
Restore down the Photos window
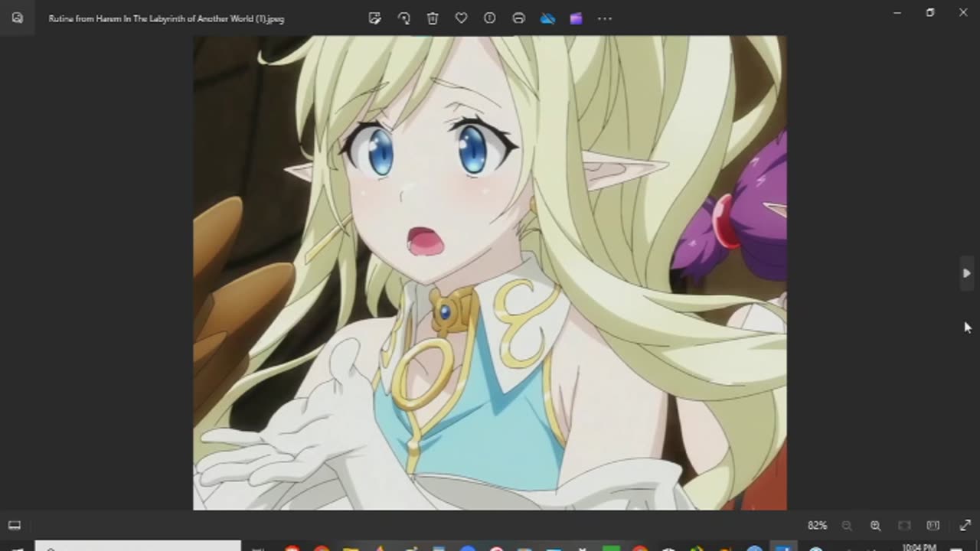(930, 12)
